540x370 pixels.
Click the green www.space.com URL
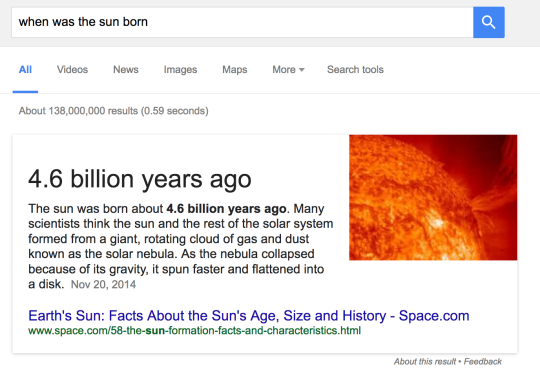pyautogui.click(x=195, y=331)
